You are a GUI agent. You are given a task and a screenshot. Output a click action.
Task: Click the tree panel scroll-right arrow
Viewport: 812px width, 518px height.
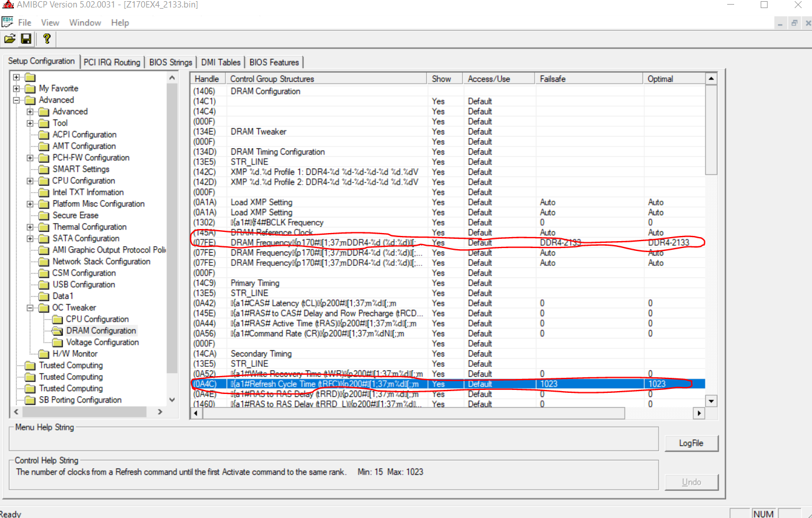(160, 412)
